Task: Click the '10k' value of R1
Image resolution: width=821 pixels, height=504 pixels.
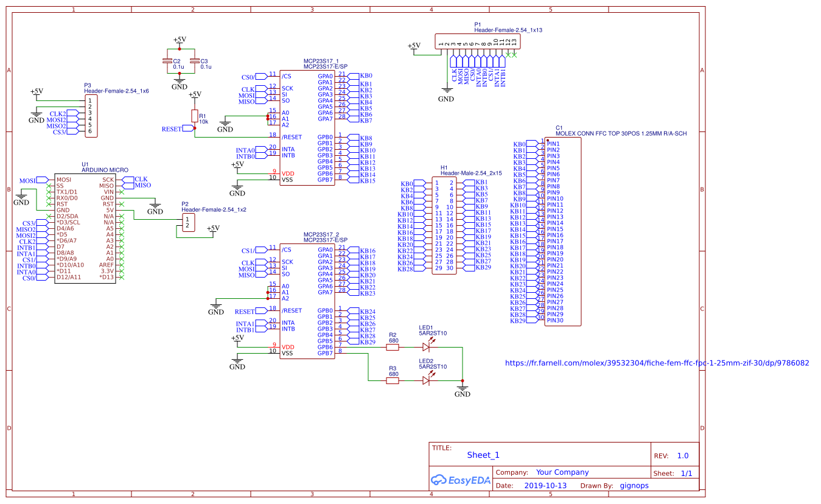Action: (204, 121)
